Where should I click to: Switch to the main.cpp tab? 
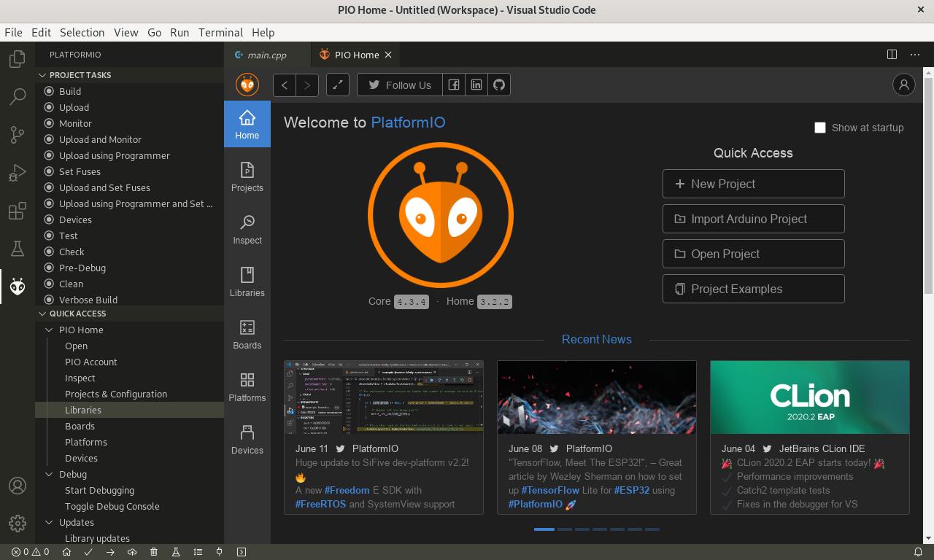pyautogui.click(x=267, y=55)
